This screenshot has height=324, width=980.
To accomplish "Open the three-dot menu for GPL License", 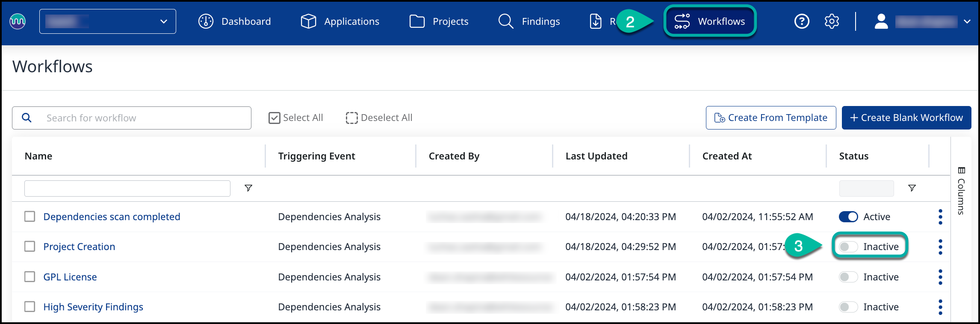I will click(x=940, y=277).
